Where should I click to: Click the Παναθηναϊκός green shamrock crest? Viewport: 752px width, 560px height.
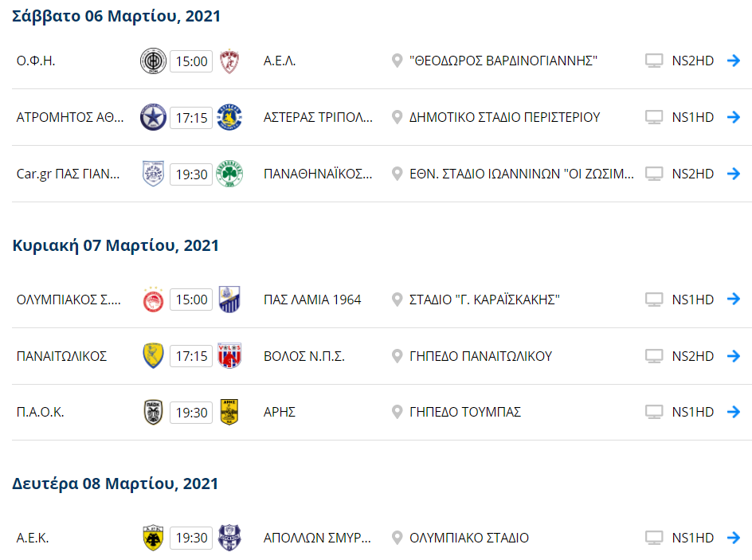tap(229, 174)
